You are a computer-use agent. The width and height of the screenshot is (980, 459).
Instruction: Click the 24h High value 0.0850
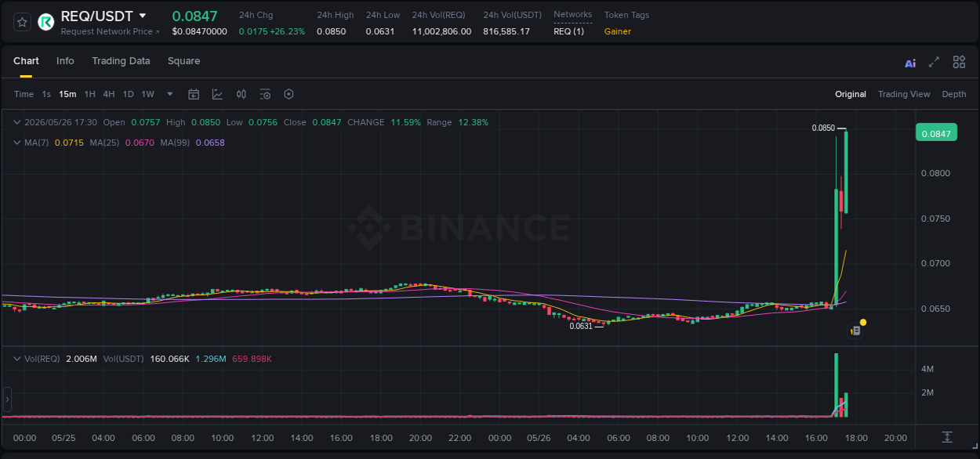[331, 31]
